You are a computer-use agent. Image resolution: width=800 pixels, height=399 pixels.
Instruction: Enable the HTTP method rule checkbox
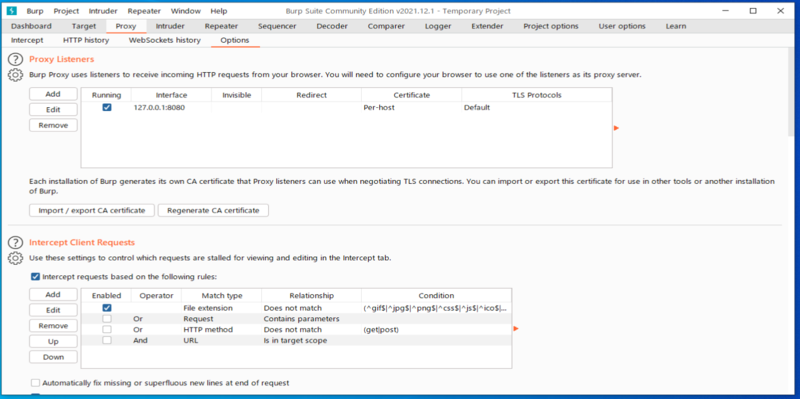[107, 330]
